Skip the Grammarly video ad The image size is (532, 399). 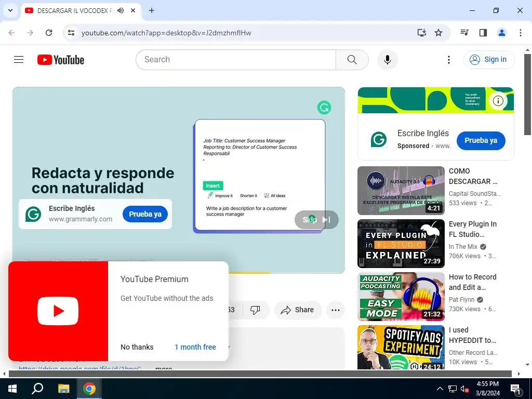316,220
